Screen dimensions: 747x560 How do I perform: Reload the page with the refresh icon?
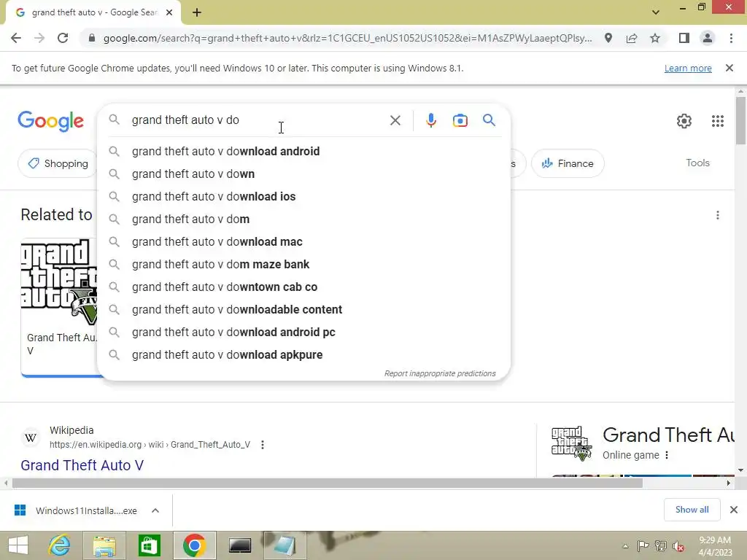click(x=63, y=38)
